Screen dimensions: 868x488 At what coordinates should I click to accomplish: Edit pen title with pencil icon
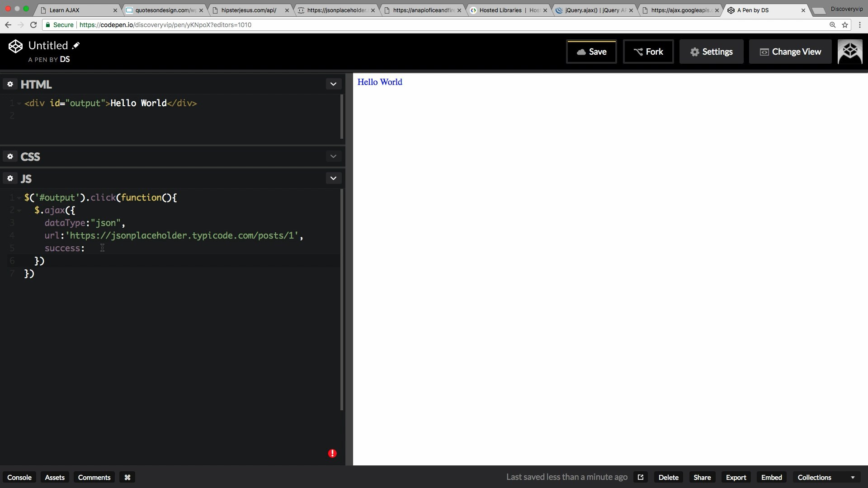76,45
